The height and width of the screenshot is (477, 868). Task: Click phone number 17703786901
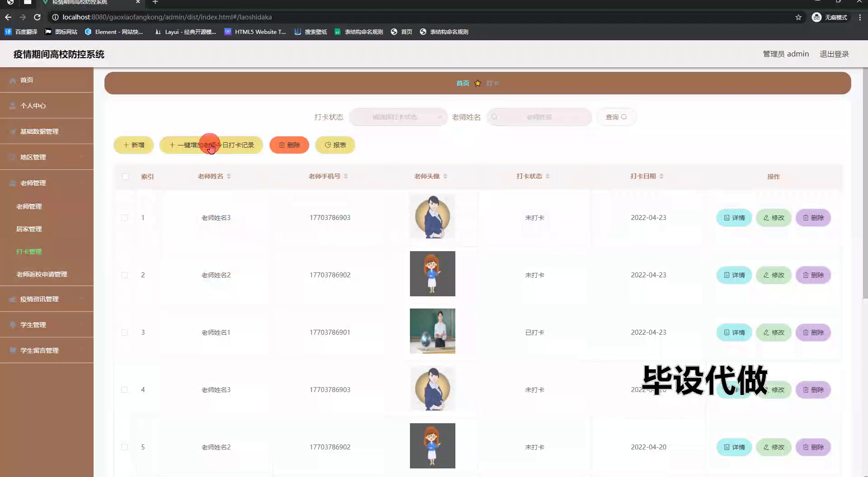coord(330,332)
